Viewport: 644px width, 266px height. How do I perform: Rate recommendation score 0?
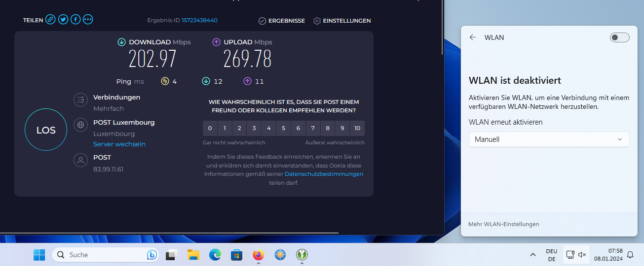[x=210, y=128]
